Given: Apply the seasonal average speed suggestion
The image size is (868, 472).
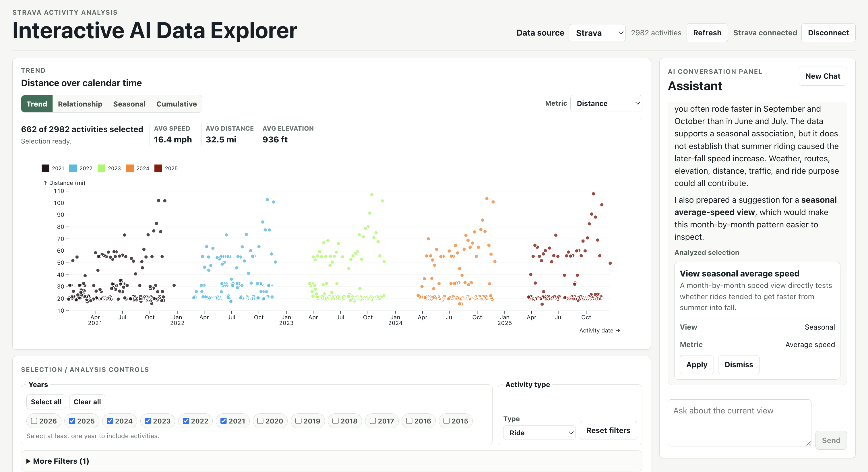Looking at the screenshot, I should [696, 364].
